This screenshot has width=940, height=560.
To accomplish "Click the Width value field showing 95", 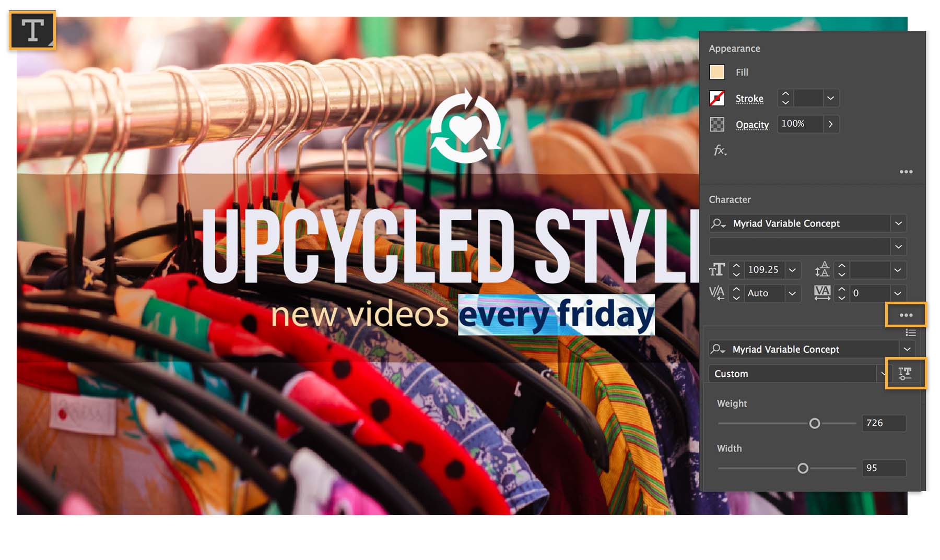I will point(884,468).
